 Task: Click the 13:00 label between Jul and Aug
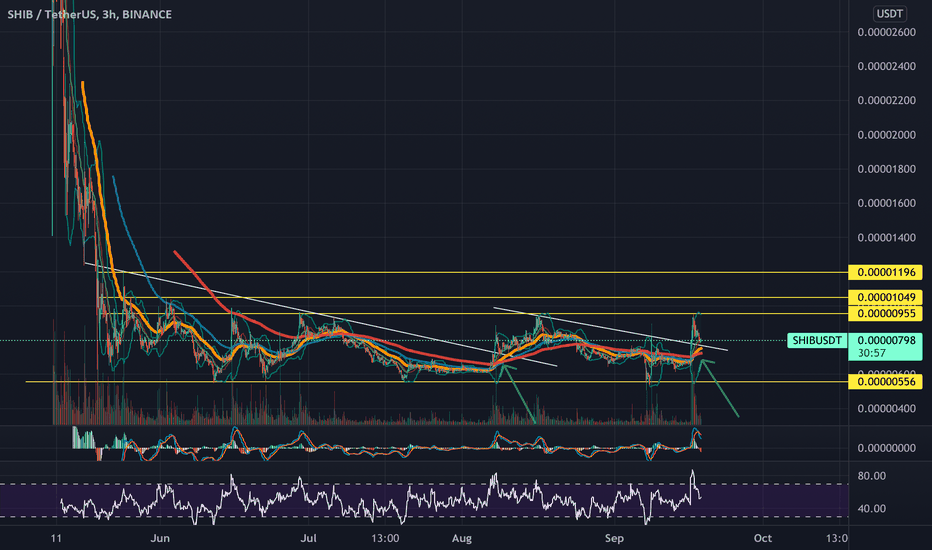click(x=385, y=538)
